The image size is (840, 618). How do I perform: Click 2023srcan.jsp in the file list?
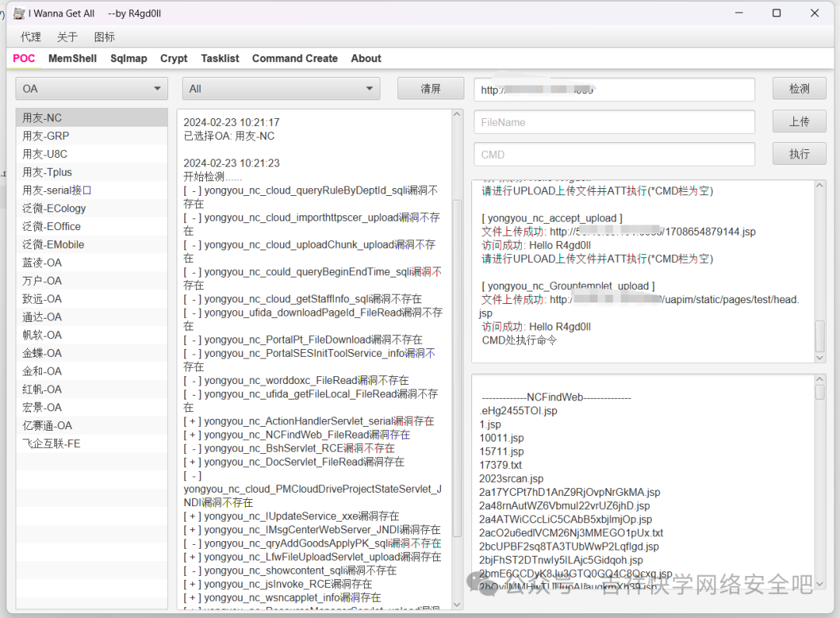pyautogui.click(x=512, y=479)
